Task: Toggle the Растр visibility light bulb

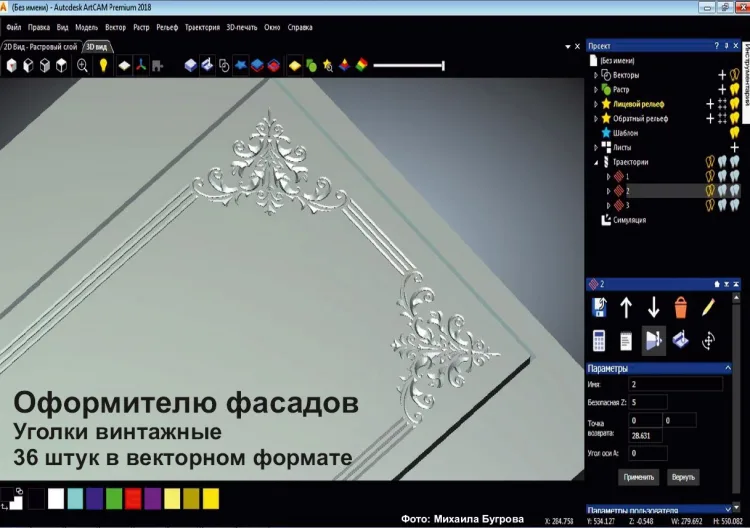Action: pyautogui.click(x=734, y=89)
